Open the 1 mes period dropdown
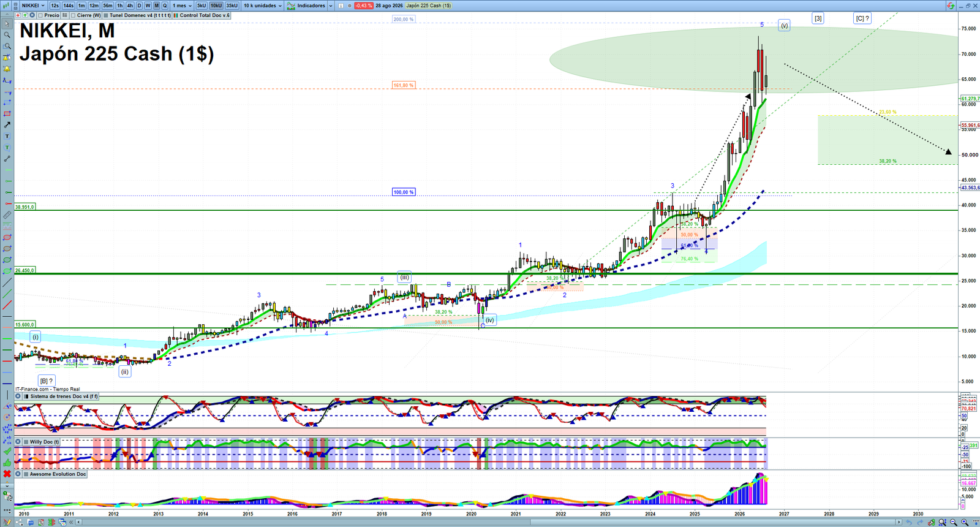The height and width of the screenshot is (527, 980). tap(182, 6)
